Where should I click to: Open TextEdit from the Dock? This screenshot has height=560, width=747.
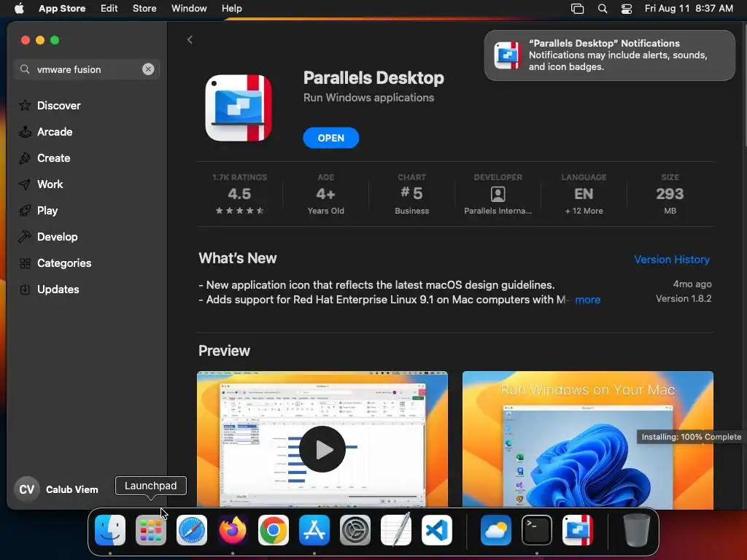click(396, 530)
